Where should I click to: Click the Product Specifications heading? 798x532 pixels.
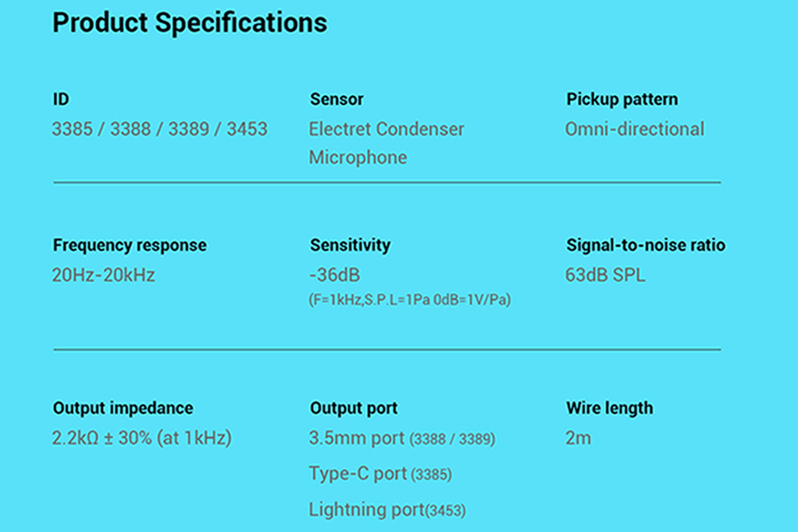[x=190, y=23]
